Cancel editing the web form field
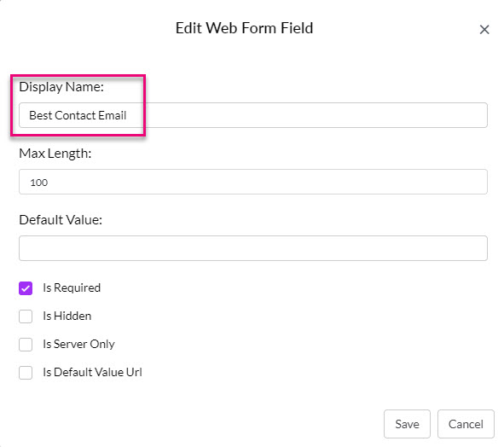This screenshot has width=504, height=447. tap(466, 424)
